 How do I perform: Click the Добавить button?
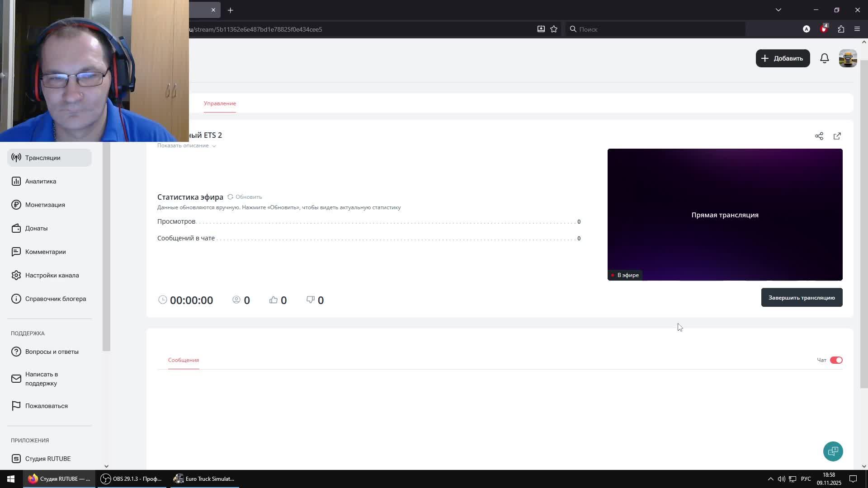tap(782, 58)
